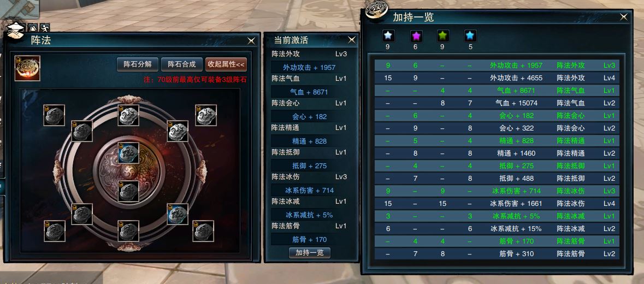Select the 冰系伤害 + 1661 Lv4 row
Image resolution: width=644 pixels, height=284 pixels.
[497, 204]
